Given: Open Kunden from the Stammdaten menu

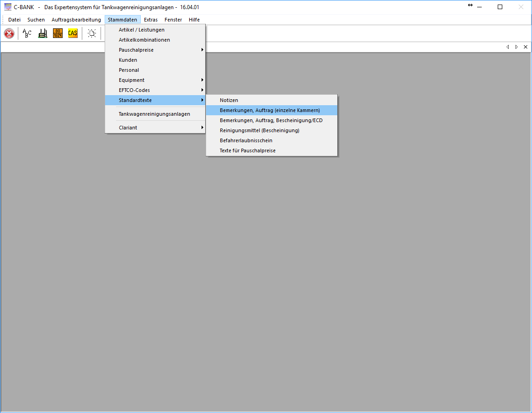Looking at the screenshot, I should tap(128, 60).
